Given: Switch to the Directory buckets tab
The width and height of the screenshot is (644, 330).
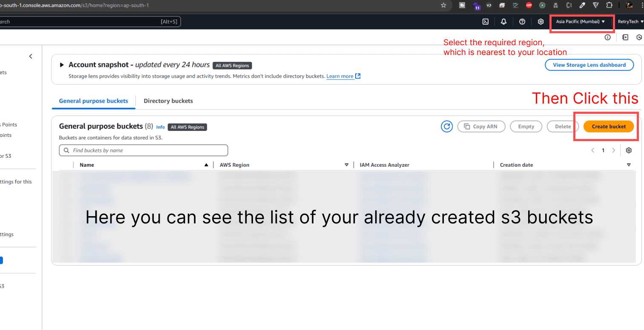Looking at the screenshot, I should tap(168, 101).
